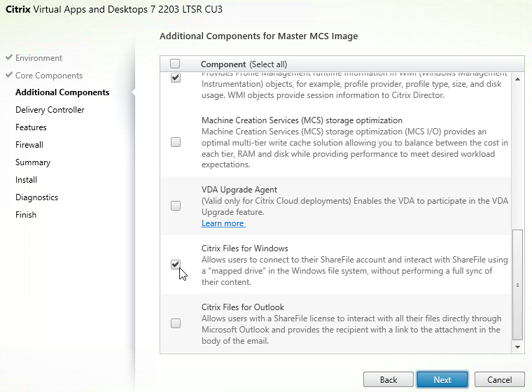Enable MCS storage optimization checkbox
This screenshot has width=532, height=392.
[x=176, y=142]
